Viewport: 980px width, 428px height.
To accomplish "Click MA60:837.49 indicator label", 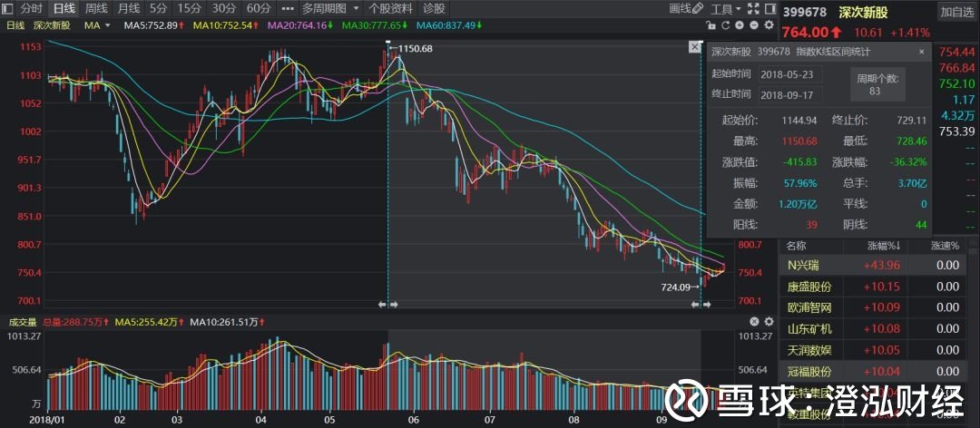I will pyautogui.click(x=449, y=25).
